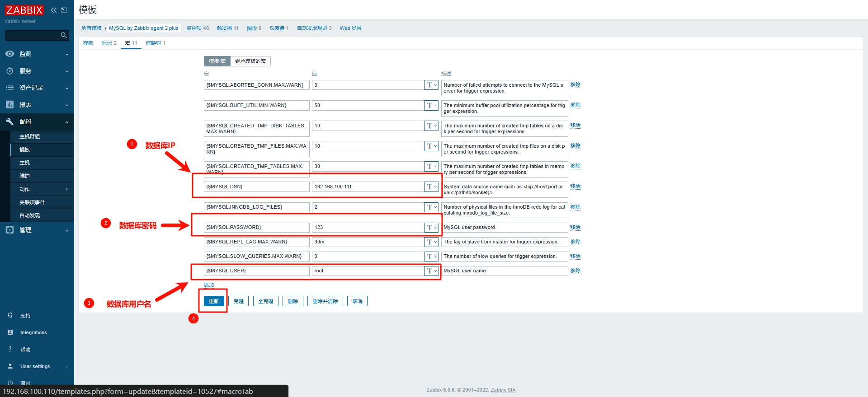Focus the MYSQL.USER value field

point(368,271)
